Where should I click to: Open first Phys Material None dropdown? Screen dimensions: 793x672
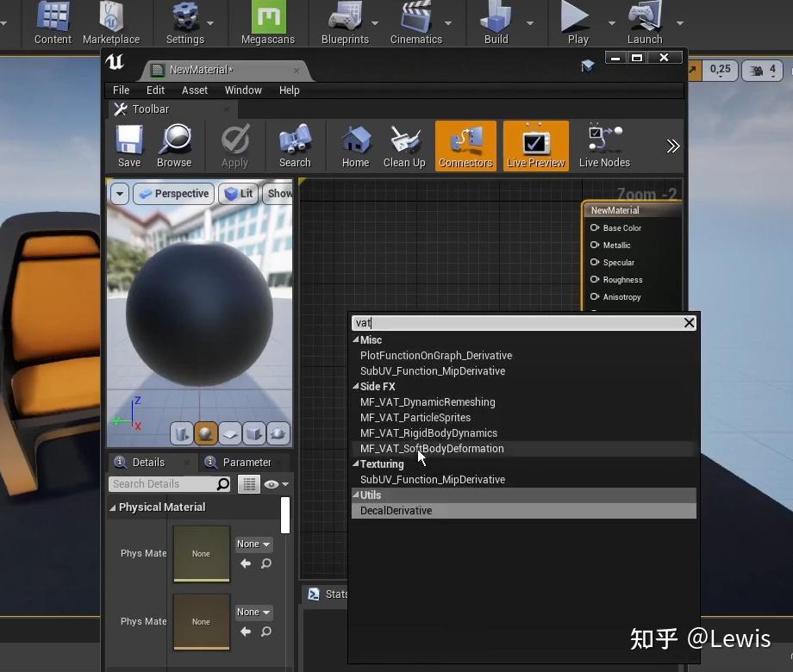(x=253, y=544)
